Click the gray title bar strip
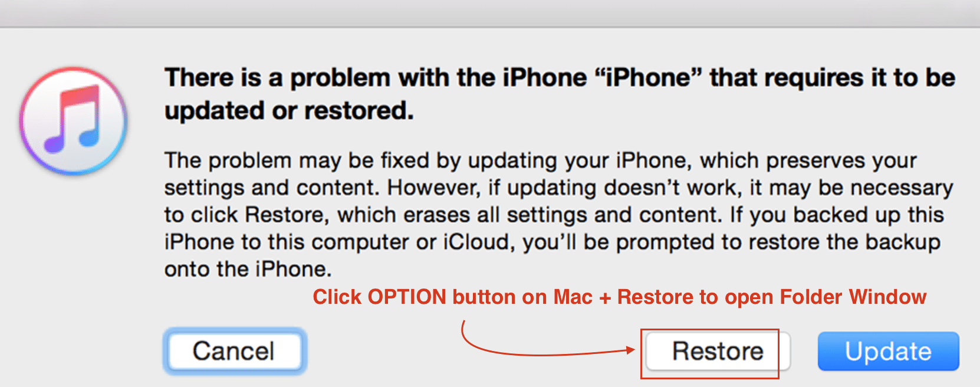 [490, 14]
